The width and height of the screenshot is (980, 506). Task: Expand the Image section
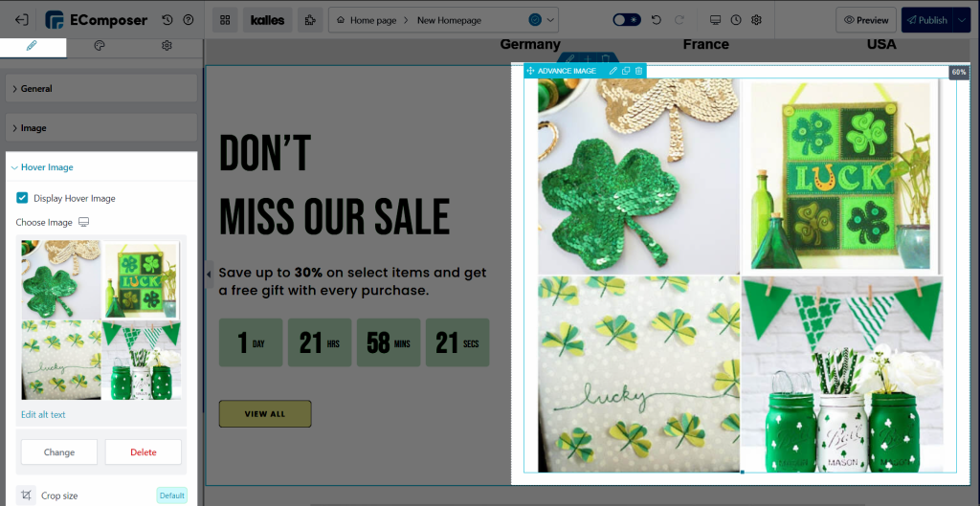click(x=101, y=128)
